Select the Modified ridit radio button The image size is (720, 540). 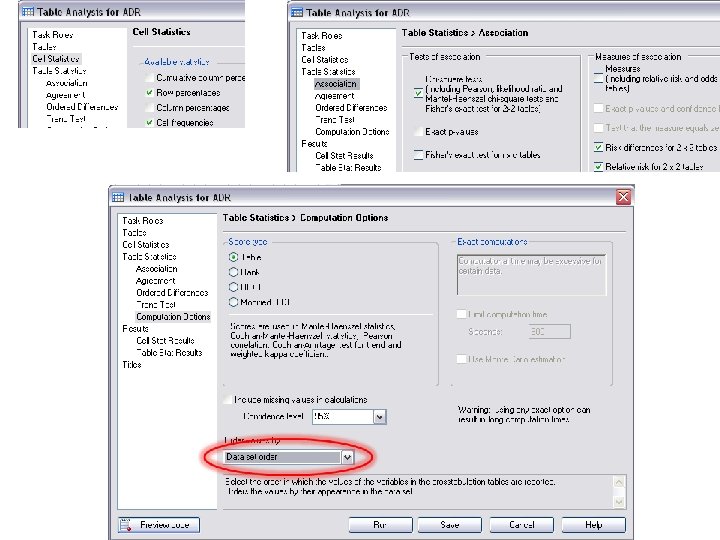(233, 302)
